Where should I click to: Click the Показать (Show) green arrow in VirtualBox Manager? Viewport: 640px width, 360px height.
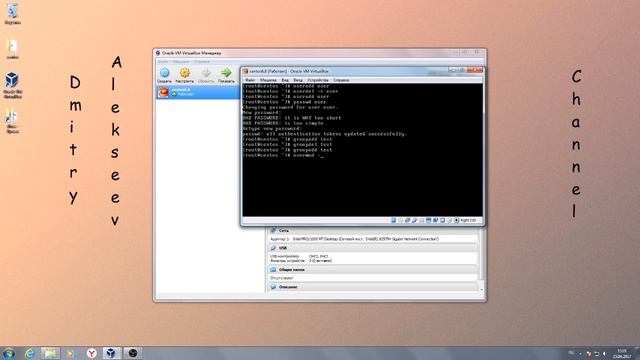[x=226, y=76]
